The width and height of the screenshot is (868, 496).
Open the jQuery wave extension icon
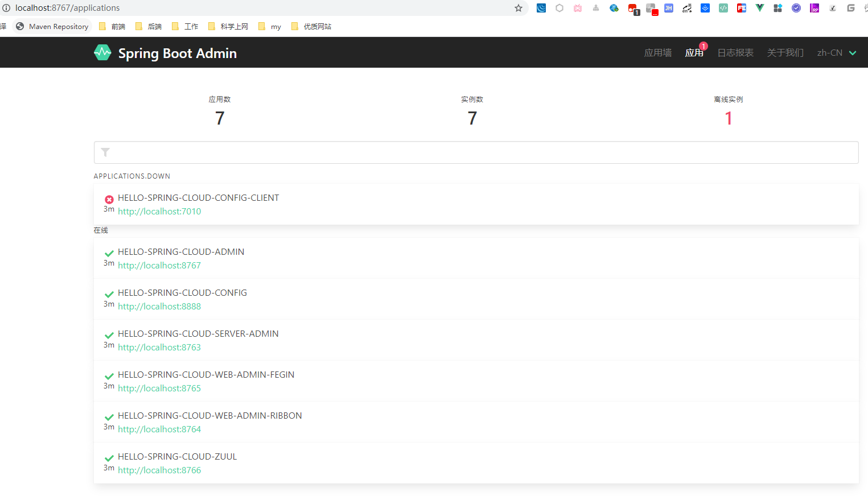(x=541, y=8)
